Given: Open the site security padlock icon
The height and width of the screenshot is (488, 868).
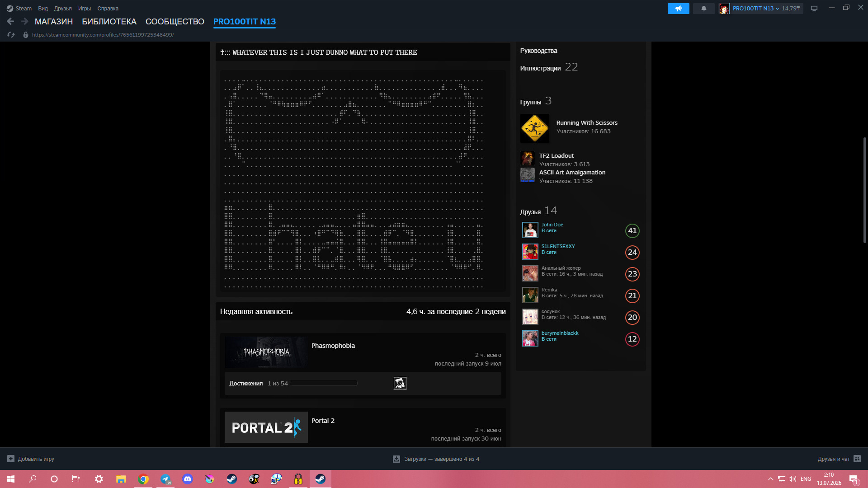Looking at the screenshot, I should (26, 35).
